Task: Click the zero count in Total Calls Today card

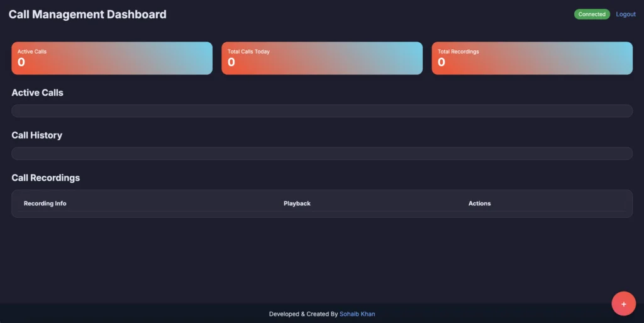Action: tap(231, 62)
